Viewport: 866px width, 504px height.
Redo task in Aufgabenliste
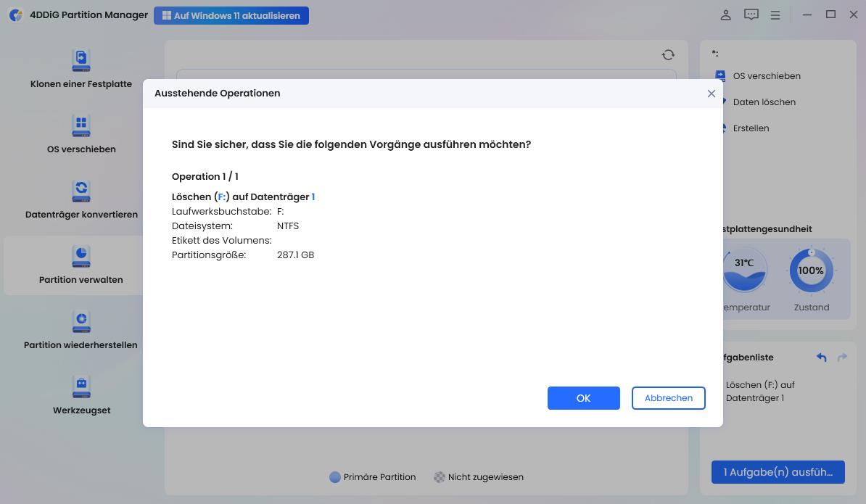842,358
